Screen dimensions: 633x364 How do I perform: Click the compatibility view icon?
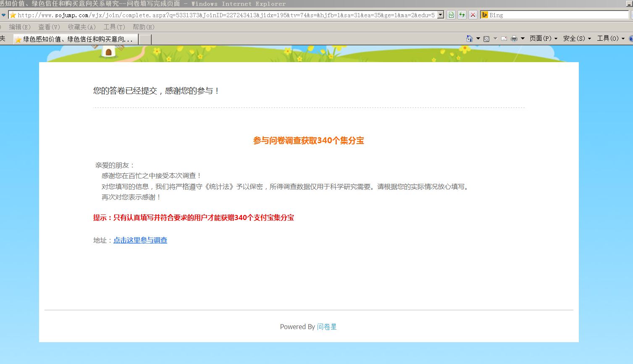tap(451, 15)
